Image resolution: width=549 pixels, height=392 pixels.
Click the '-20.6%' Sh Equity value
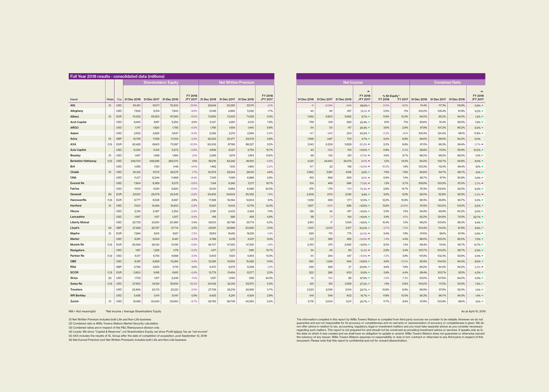404,206
